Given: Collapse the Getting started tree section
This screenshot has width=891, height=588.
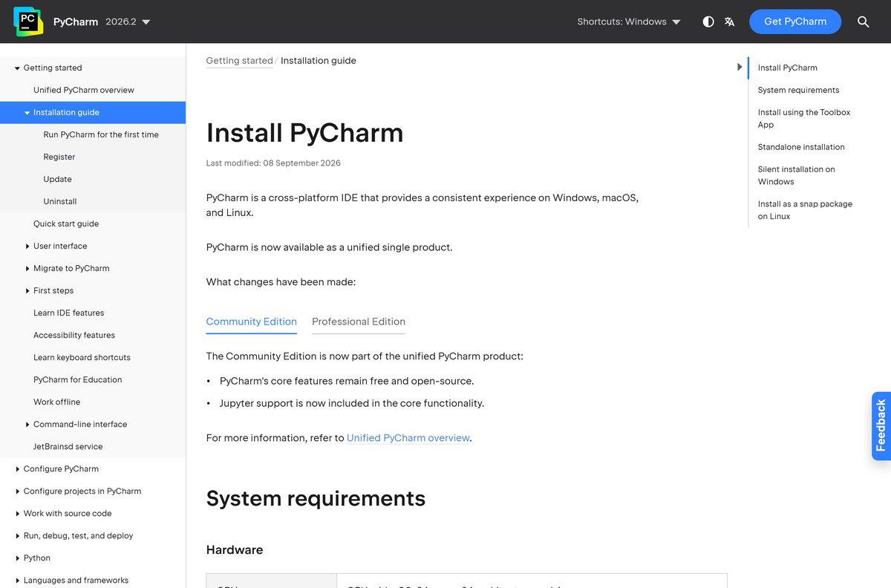Looking at the screenshot, I should [x=17, y=68].
